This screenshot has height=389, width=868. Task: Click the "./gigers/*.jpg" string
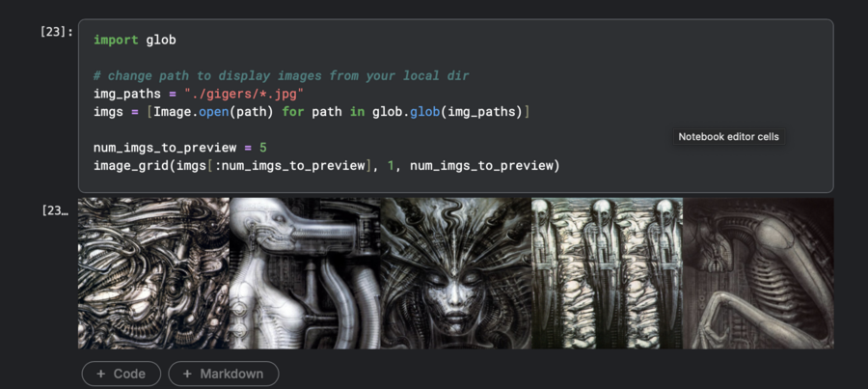[244, 94]
